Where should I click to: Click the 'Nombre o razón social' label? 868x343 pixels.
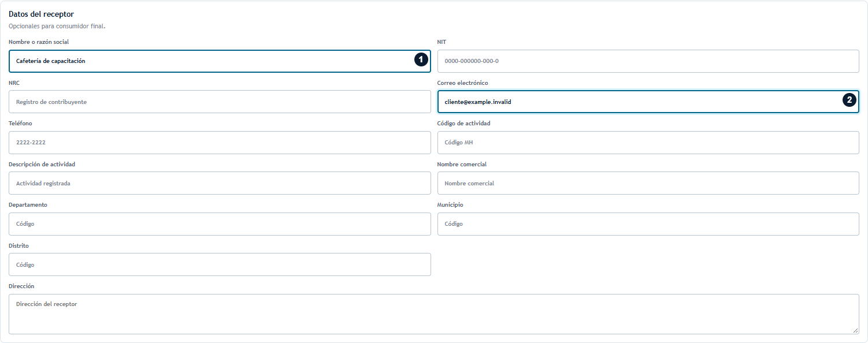pos(39,42)
